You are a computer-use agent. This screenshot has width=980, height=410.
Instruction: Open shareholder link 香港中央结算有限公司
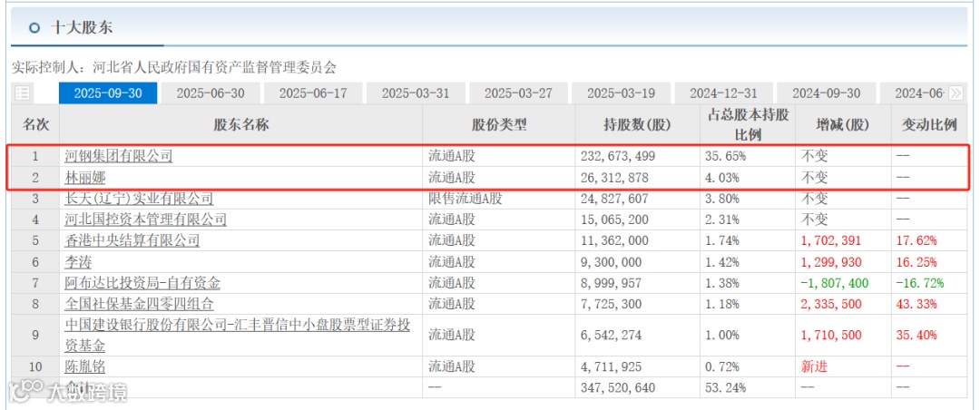[132, 240]
